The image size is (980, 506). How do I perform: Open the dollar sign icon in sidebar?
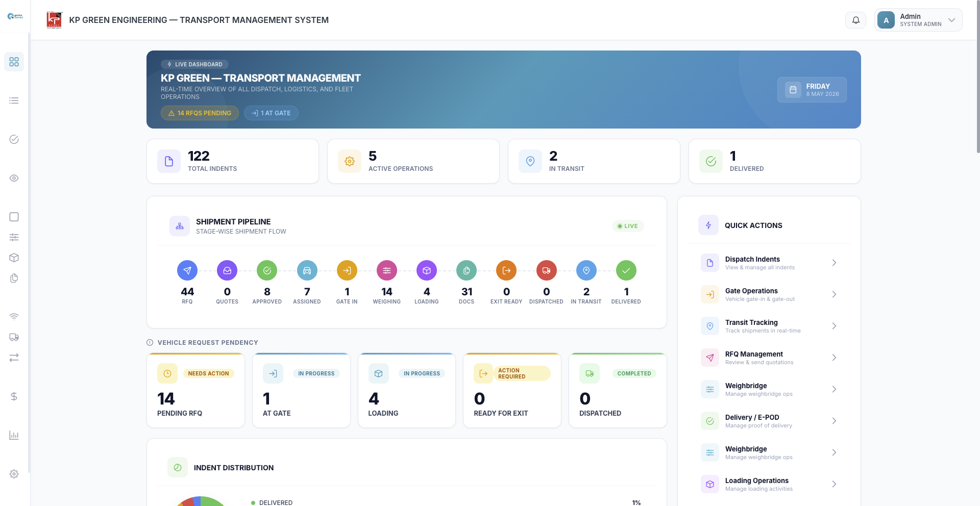pyautogui.click(x=14, y=396)
